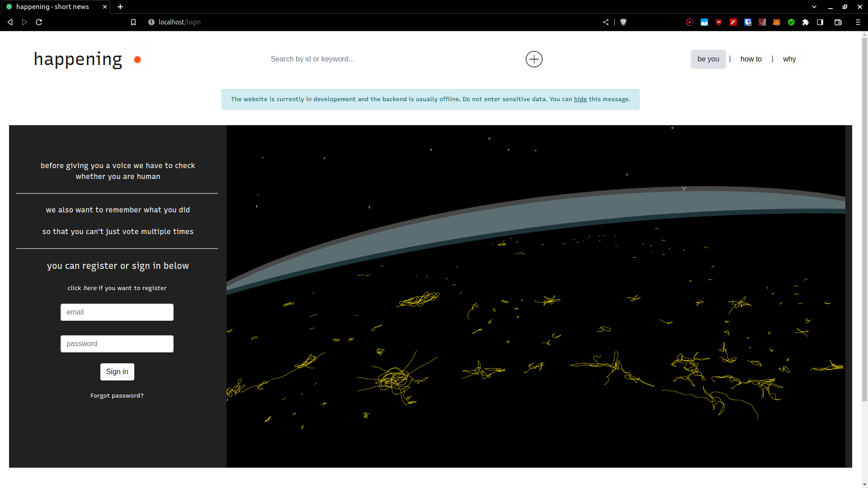868x488 pixels.
Task: Click the 'Forgot password?' link
Action: click(x=117, y=396)
